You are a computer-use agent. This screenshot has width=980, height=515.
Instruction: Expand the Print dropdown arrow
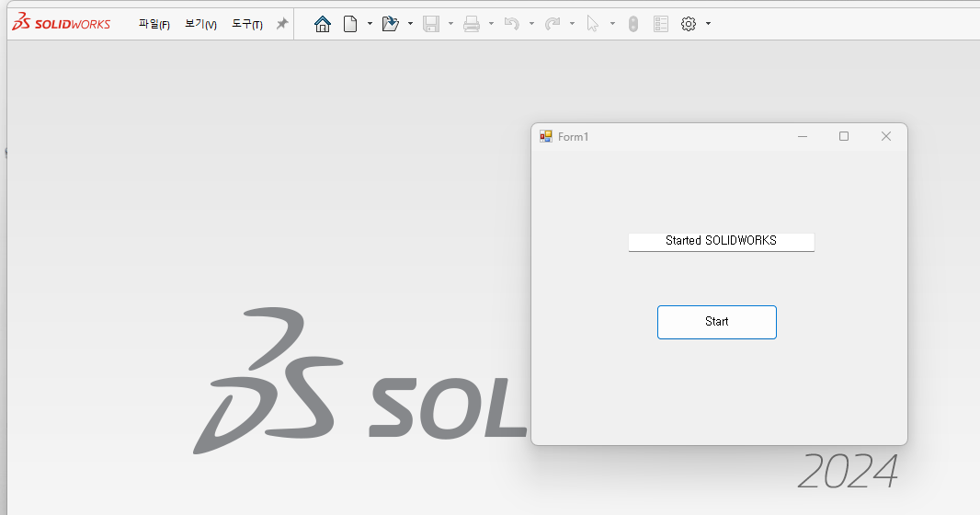491,24
